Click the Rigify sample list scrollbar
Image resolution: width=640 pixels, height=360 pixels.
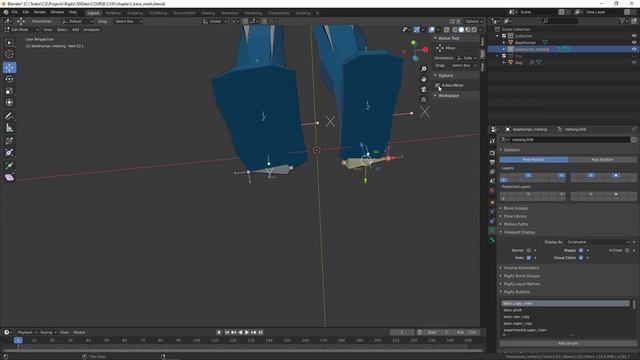pyautogui.click(x=634, y=304)
